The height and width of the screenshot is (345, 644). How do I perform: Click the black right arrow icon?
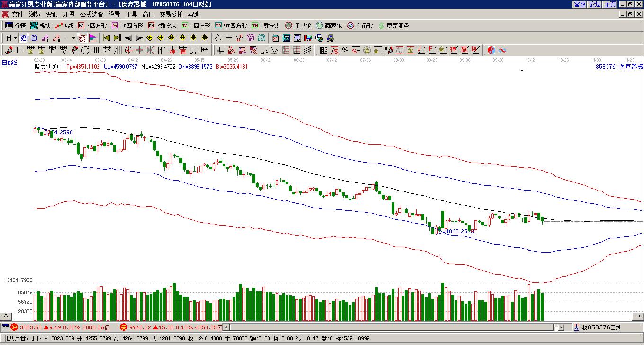(139, 38)
